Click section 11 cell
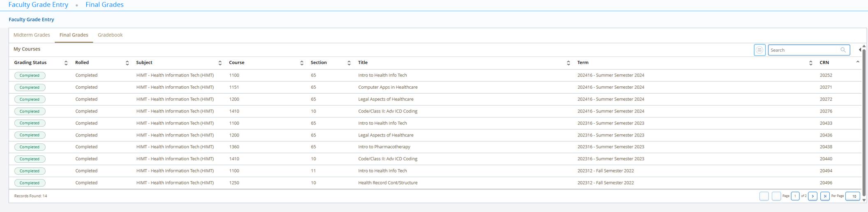Viewport: 868px width, 212px height. 313,171
